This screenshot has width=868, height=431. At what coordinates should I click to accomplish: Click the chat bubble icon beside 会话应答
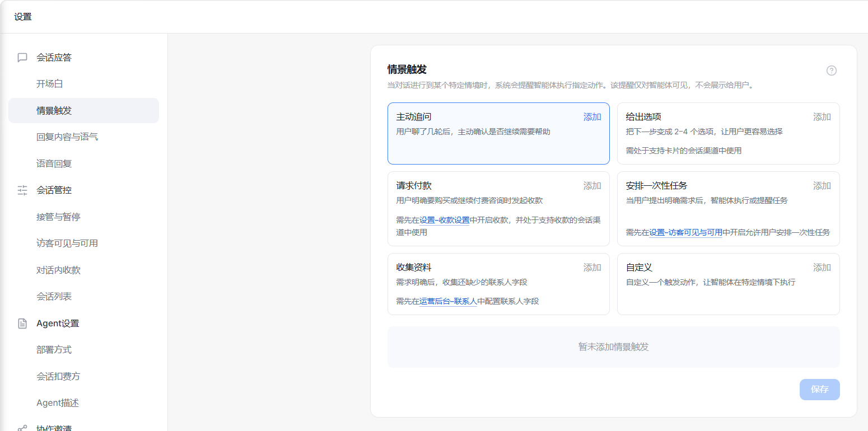pyautogui.click(x=22, y=58)
